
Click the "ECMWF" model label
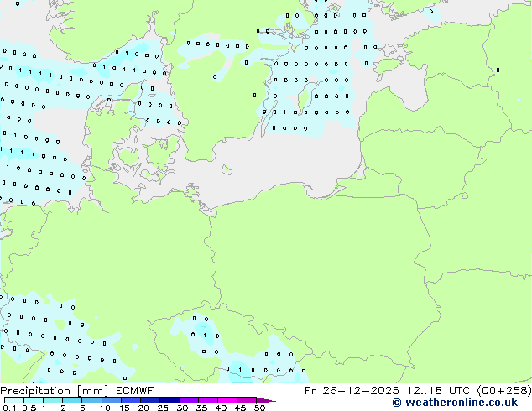135,391
